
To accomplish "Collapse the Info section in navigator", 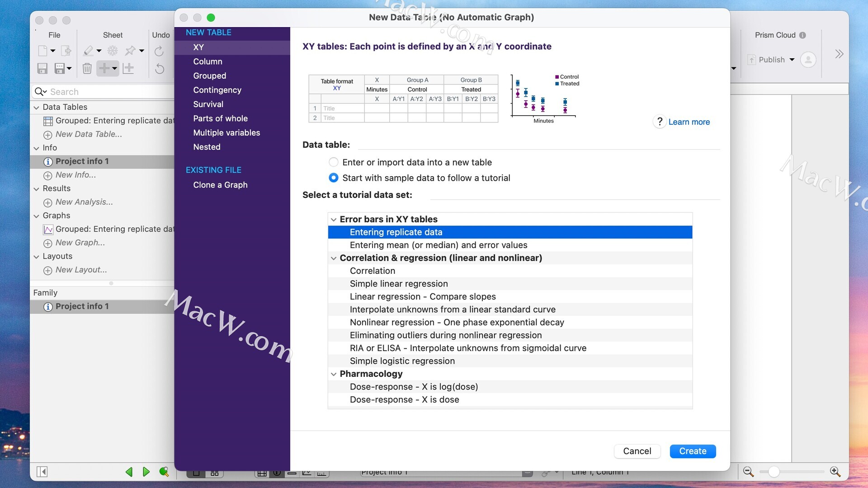I will 36,148.
